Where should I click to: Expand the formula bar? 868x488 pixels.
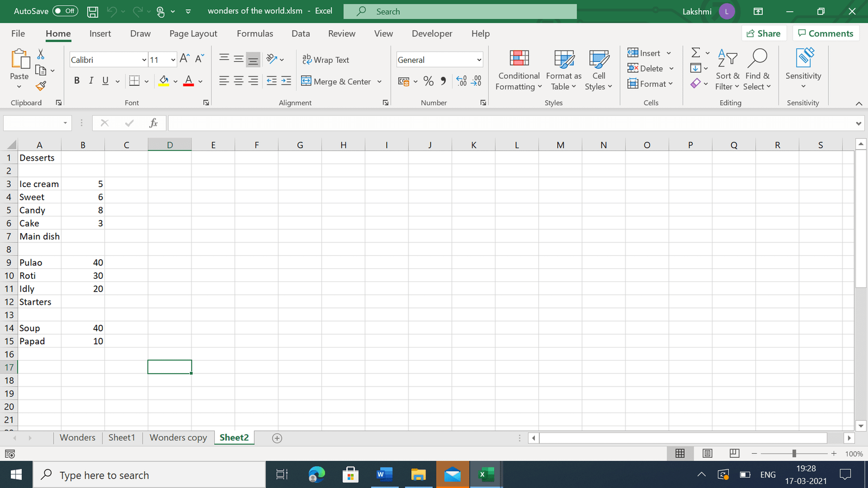coord(858,123)
